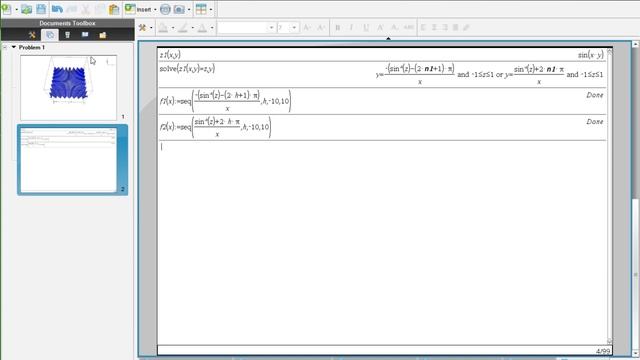The image size is (640, 360).
Task: Click the fill color bucket icon
Action: [x=163, y=28]
